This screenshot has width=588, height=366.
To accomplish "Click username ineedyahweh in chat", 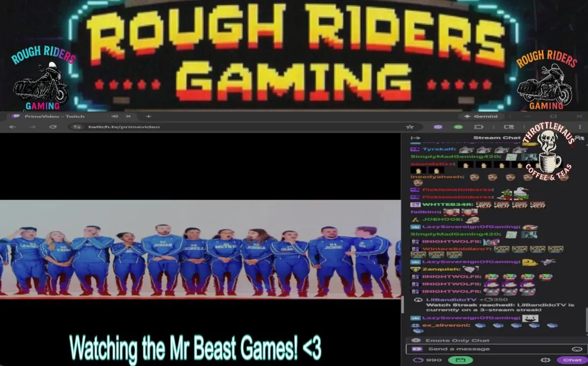I will pyautogui.click(x=437, y=177).
